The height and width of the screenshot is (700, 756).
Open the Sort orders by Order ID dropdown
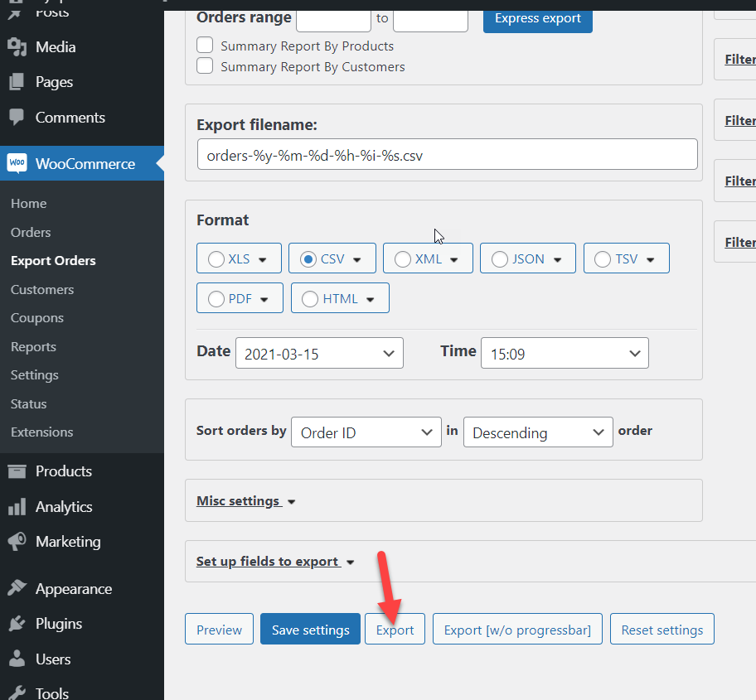coord(366,432)
